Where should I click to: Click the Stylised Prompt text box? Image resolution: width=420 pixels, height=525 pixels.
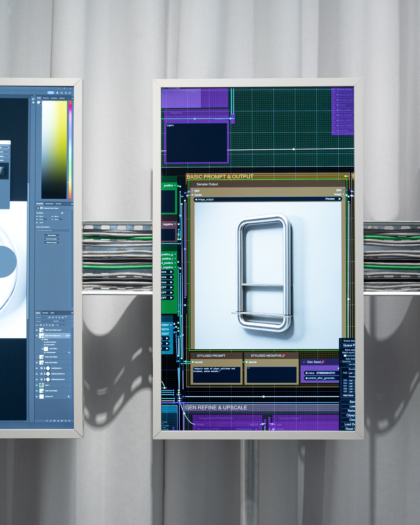[x=216, y=375]
